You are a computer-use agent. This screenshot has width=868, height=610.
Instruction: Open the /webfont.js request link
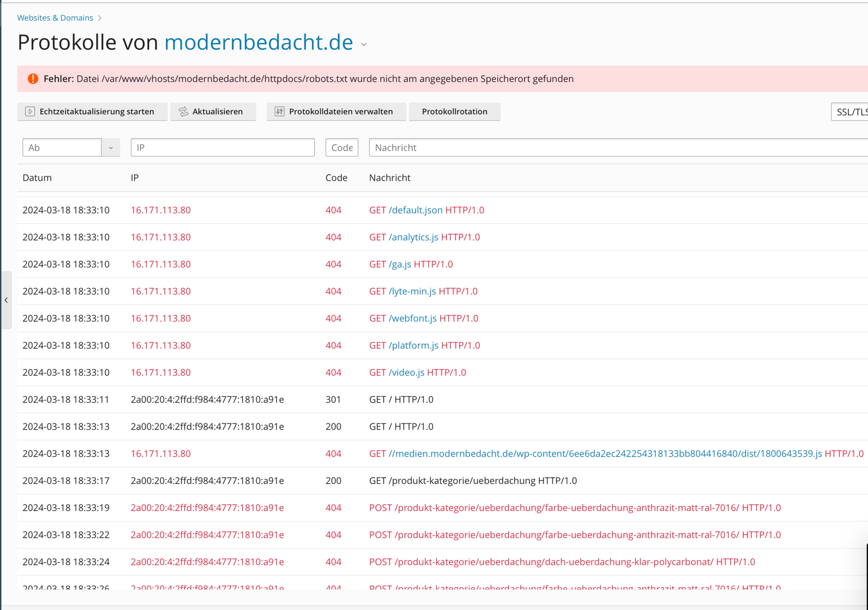pos(413,318)
